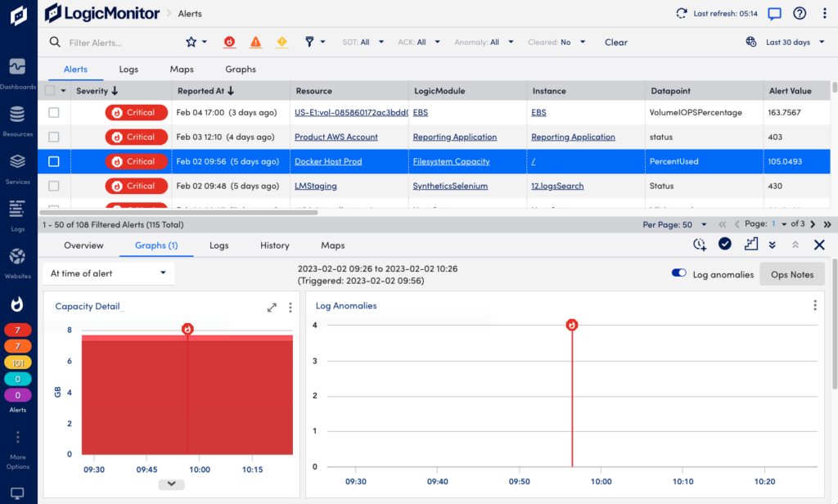Open the chat message icon

(774, 13)
